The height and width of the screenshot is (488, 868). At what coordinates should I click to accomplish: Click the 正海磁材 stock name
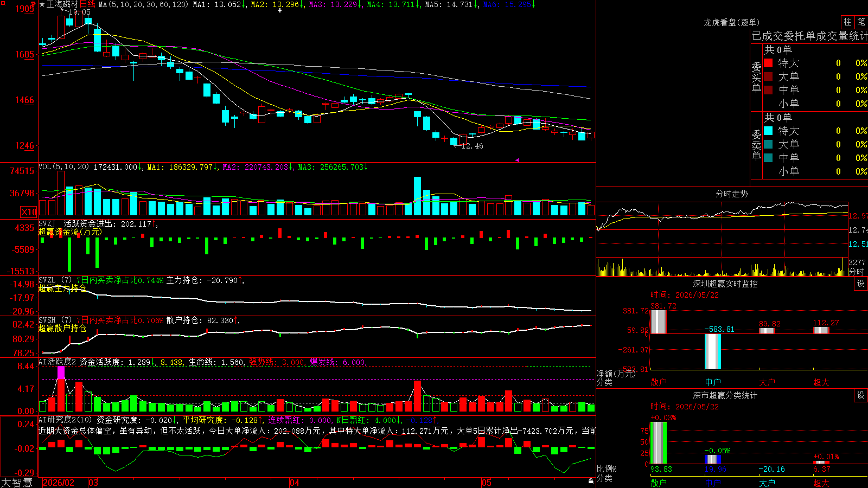tap(62, 4)
